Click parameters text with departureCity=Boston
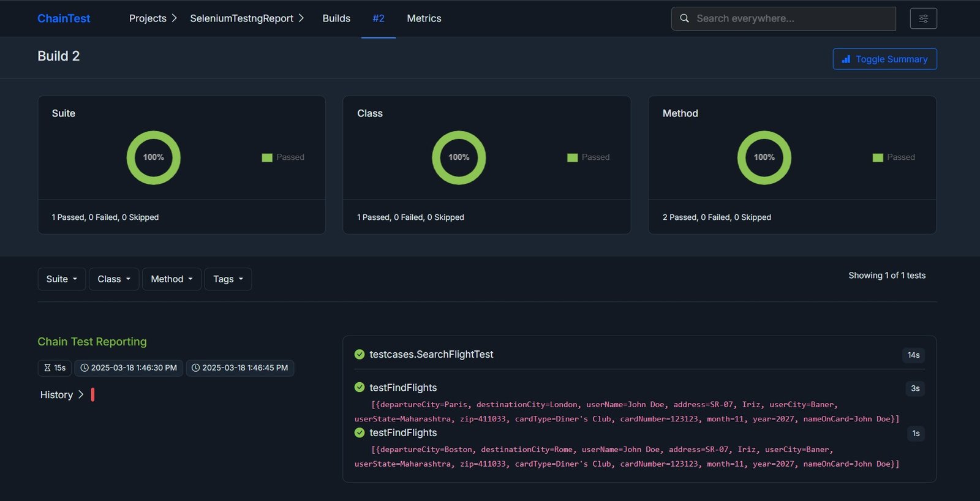Image resolution: width=980 pixels, height=501 pixels. tap(627, 456)
